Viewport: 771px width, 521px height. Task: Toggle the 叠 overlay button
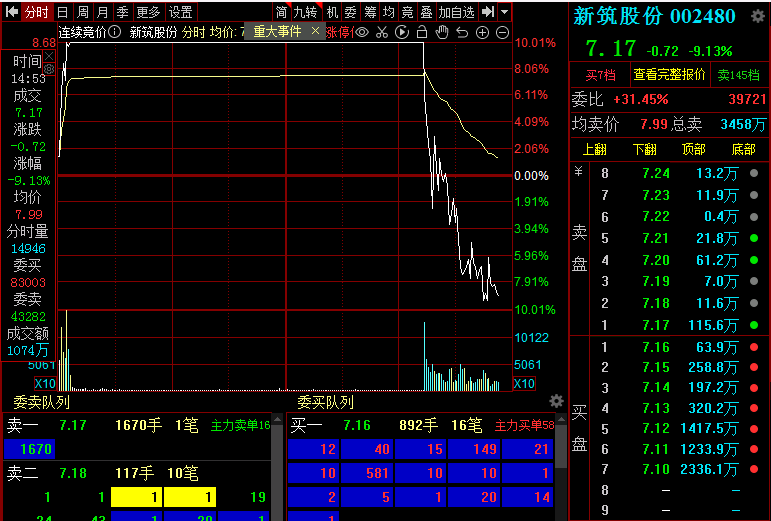[x=426, y=11]
